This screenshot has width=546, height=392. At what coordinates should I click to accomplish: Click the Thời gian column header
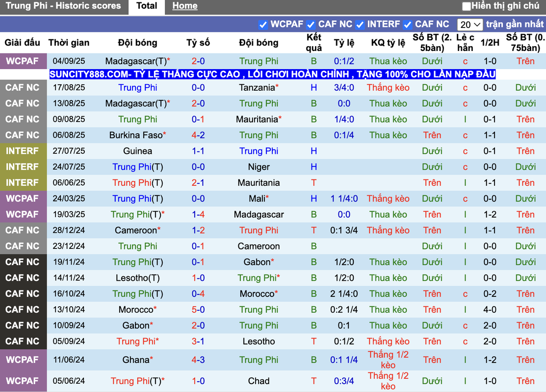(x=69, y=43)
